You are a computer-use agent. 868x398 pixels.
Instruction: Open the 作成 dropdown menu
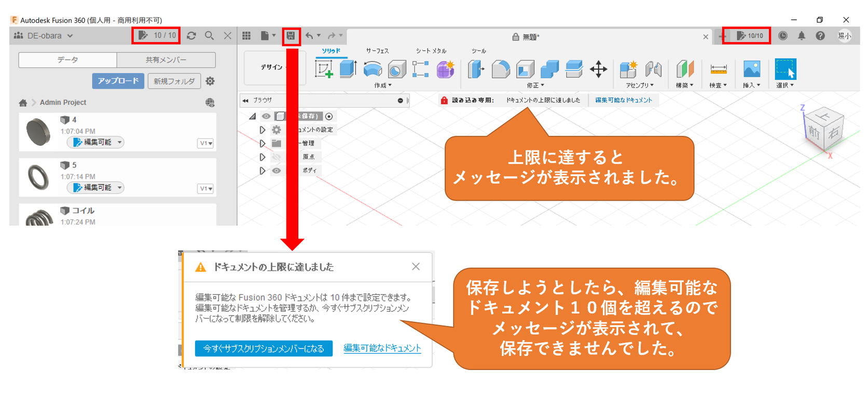(x=383, y=86)
